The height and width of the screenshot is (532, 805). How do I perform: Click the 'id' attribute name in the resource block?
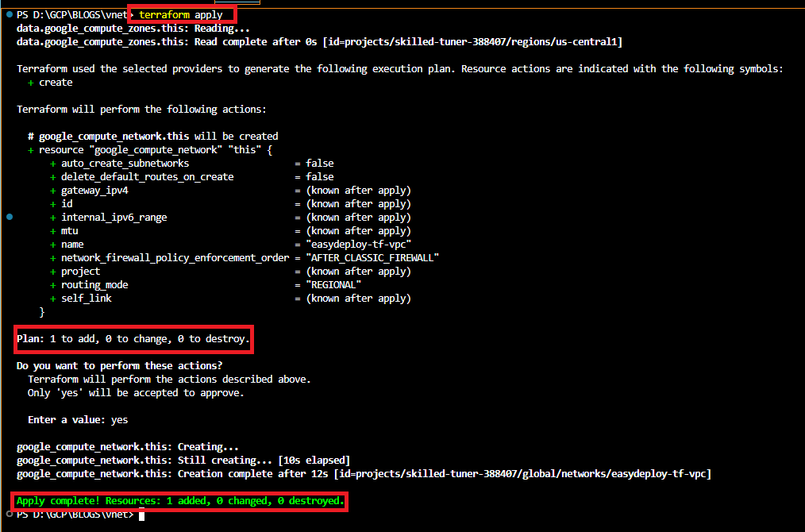67,204
